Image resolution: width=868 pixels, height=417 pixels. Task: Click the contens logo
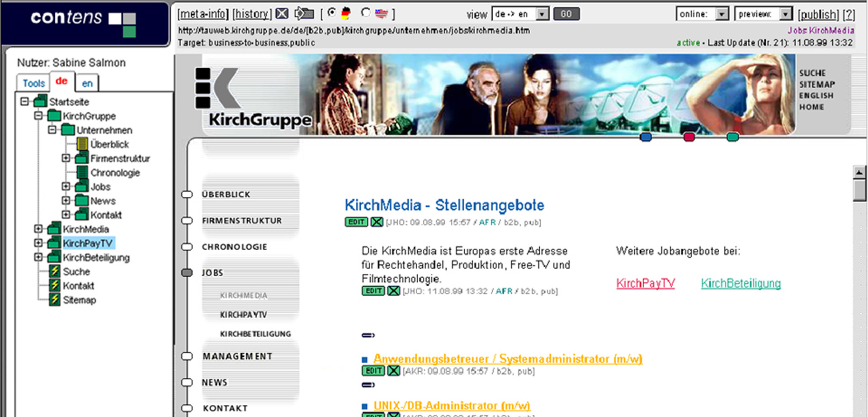pyautogui.click(x=84, y=22)
